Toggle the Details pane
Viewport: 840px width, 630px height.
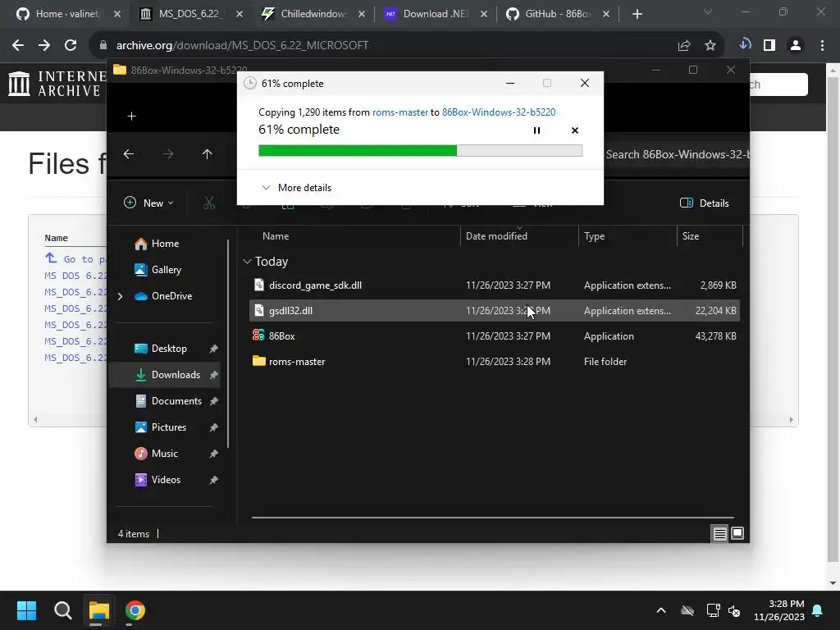pyautogui.click(x=705, y=203)
